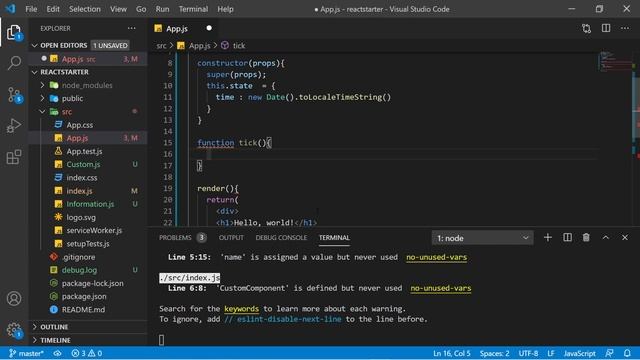Screen dimensions: 640x360
Task: Open errors and warnings status item
Action: pos(87,353)
